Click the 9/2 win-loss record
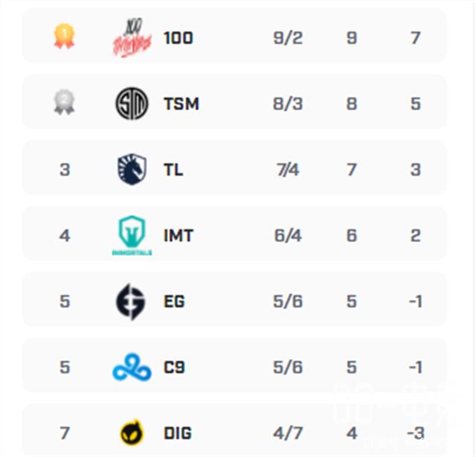 [288, 37]
